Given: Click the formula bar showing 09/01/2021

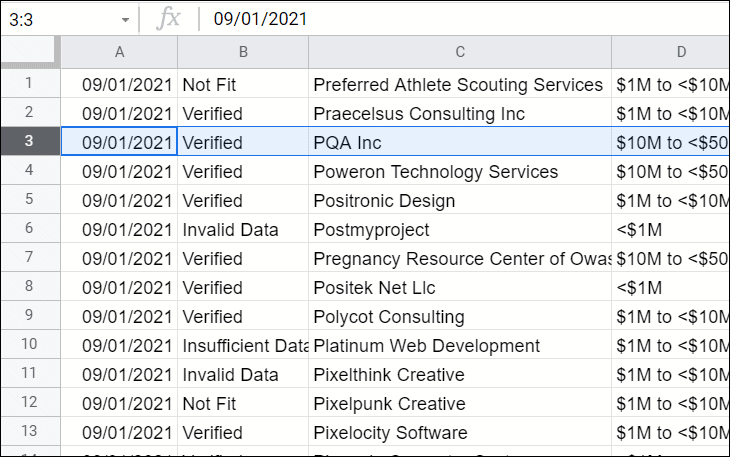Looking at the screenshot, I should coord(466,19).
